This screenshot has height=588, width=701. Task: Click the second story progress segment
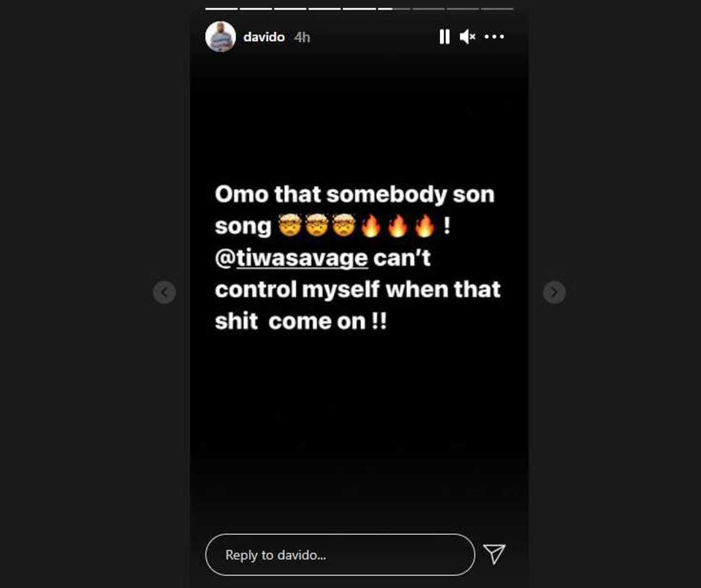(x=256, y=9)
